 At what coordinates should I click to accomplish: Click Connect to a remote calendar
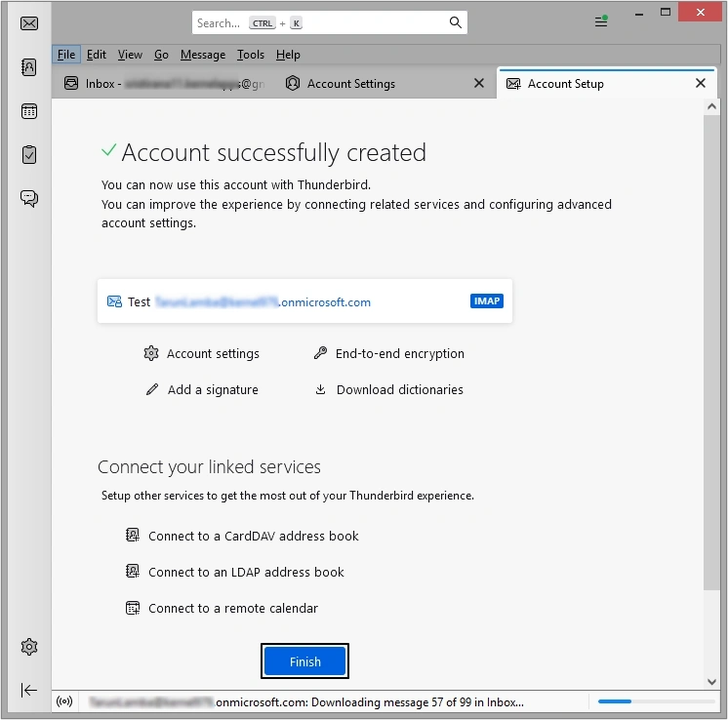click(x=233, y=608)
